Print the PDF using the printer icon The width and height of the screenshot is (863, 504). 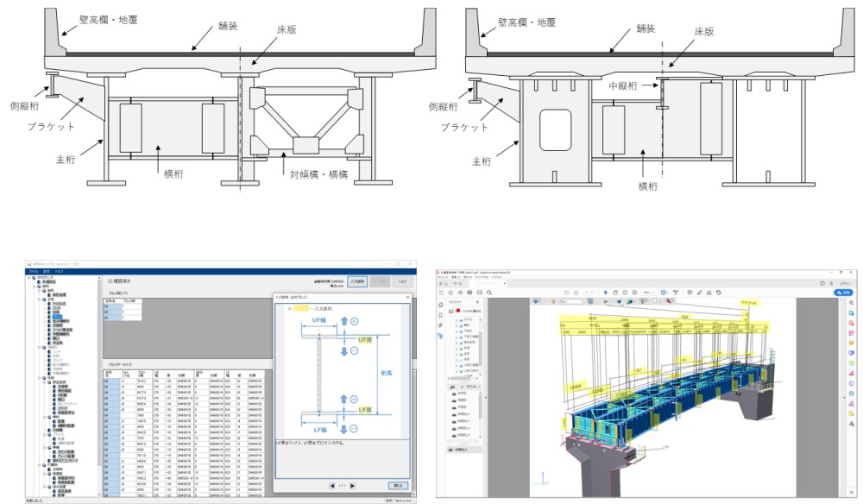(x=469, y=293)
